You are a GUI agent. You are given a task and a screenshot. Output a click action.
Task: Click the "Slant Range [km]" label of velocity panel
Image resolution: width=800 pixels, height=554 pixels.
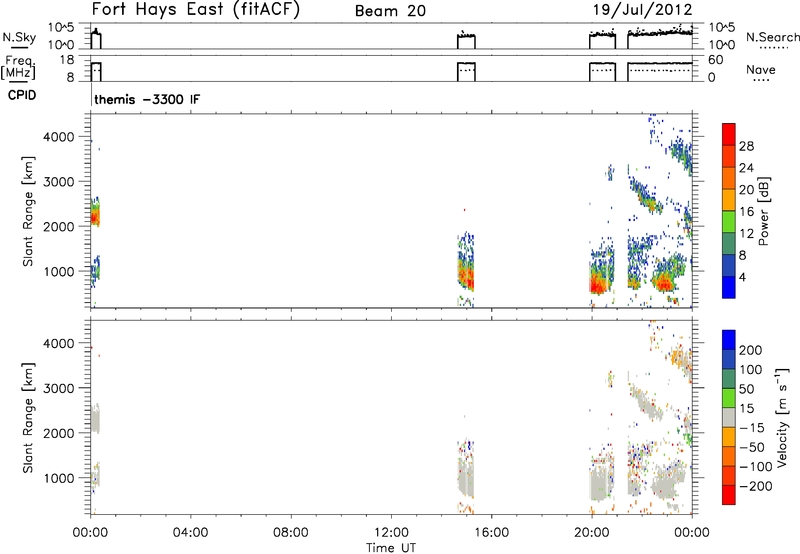(28, 418)
